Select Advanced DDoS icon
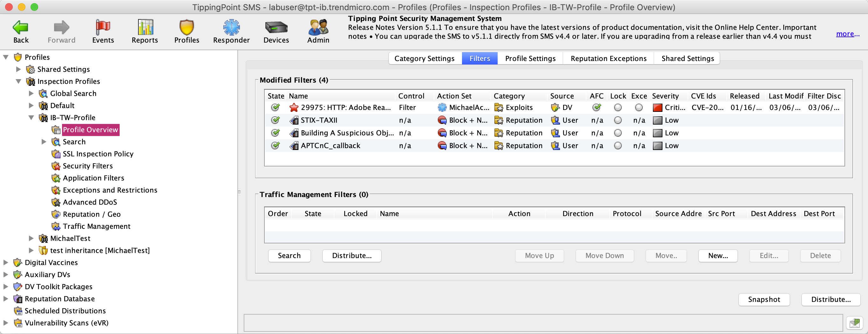868x334 pixels. [x=56, y=202]
